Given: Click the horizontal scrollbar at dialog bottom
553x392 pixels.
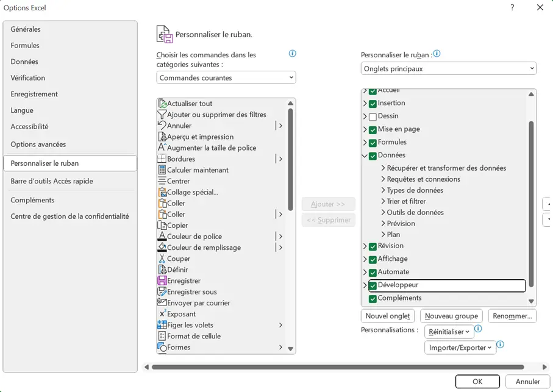Looking at the screenshot, I should coord(338,367).
